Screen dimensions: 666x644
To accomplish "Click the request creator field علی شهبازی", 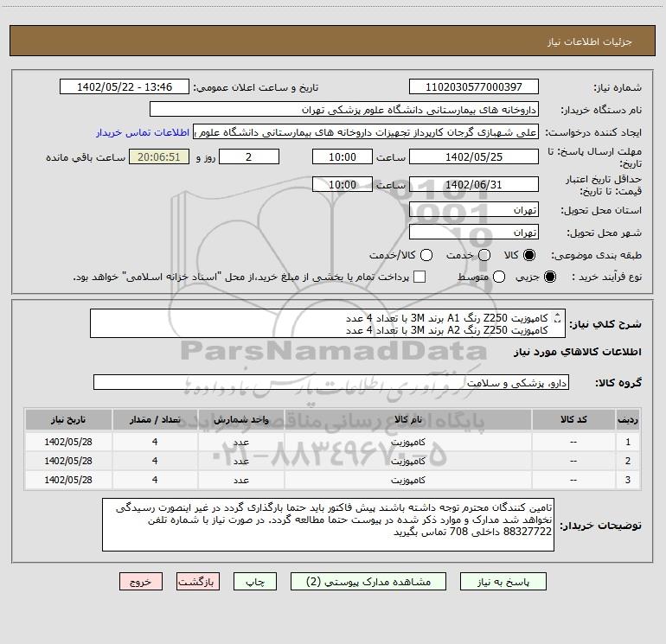I will click(x=366, y=132).
